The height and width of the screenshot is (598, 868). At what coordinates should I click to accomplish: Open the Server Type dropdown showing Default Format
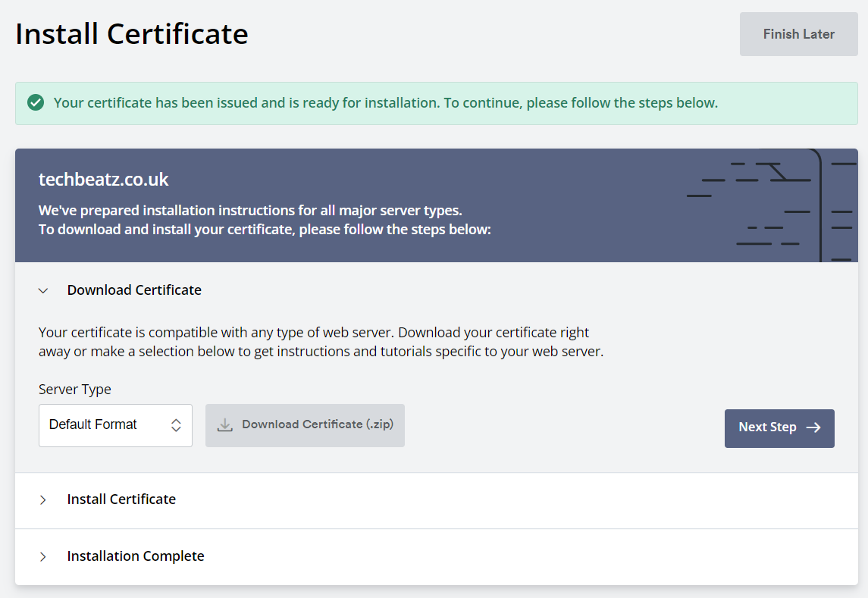115,425
